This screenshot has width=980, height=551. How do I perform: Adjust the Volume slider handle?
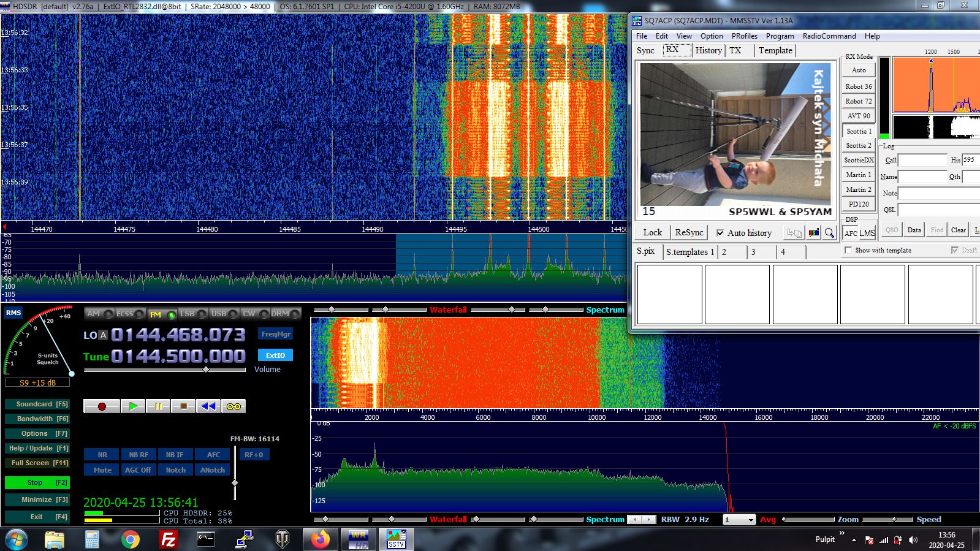pyautogui.click(x=206, y=370)
